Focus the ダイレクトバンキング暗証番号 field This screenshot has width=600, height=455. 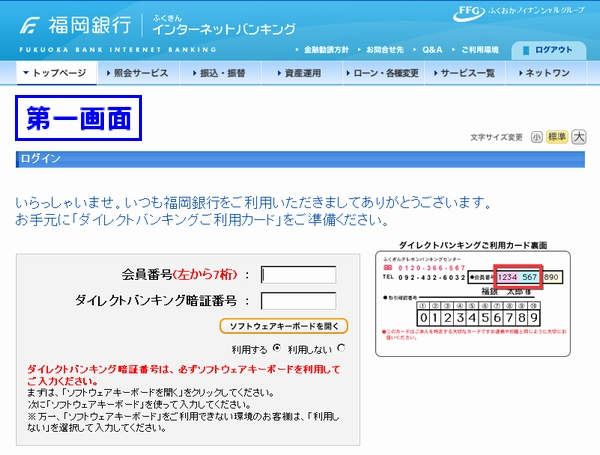(x=298, y=301)
